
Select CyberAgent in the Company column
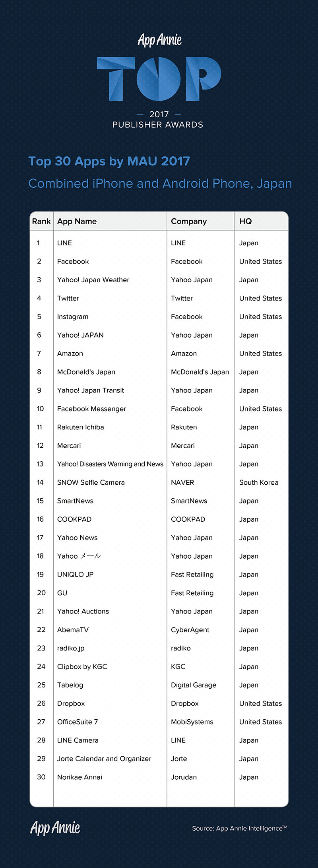(190, 630)
